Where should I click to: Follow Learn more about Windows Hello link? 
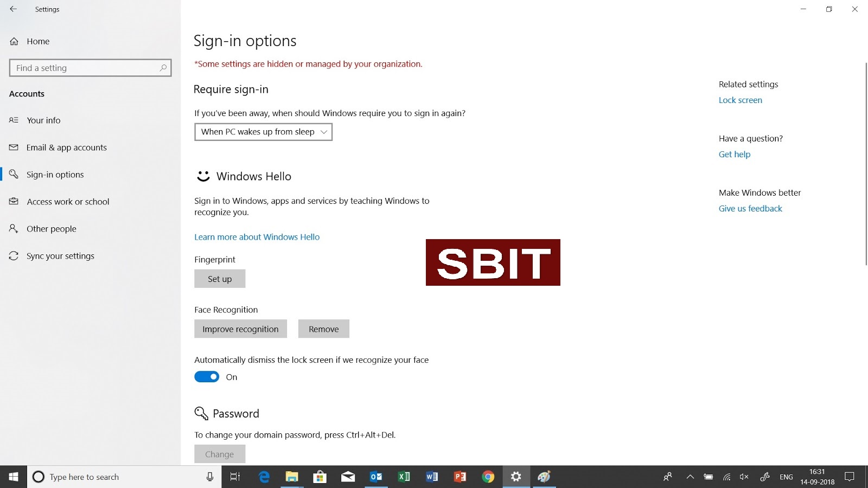click(x=257, y=237)
